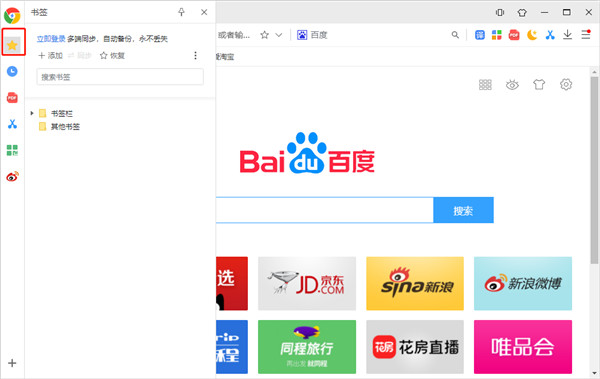
Task: Open the history clock sidebar icon
Action: tap(12, 71)
